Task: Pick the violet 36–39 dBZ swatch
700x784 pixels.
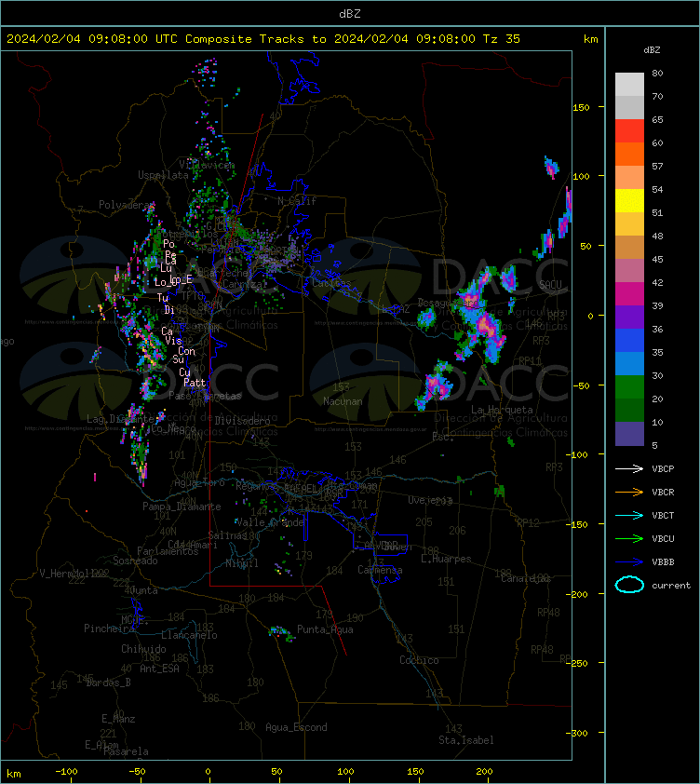Action: tap(629, 317)
